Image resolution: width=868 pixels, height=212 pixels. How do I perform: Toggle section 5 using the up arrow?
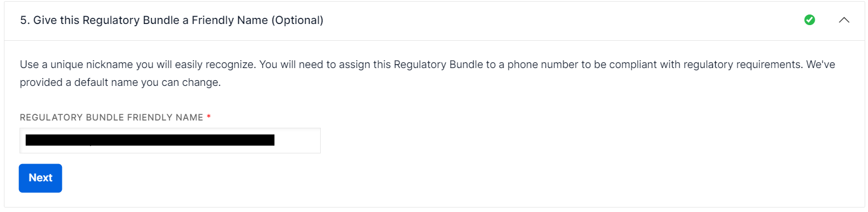[844, 20]
